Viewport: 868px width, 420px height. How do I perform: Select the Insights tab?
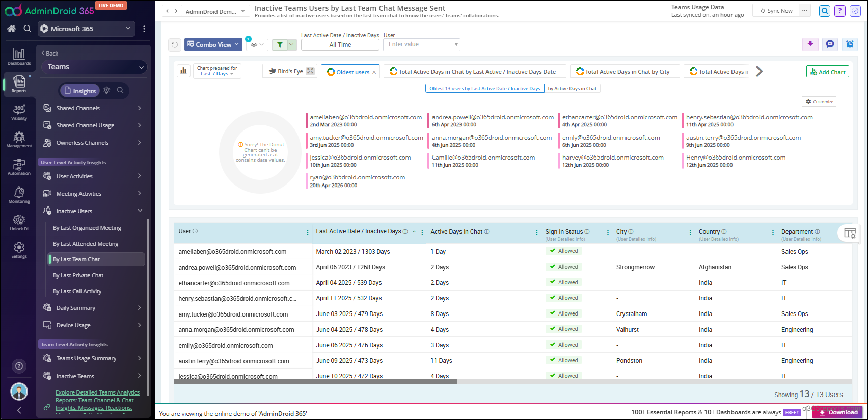[x=79, y=91]
